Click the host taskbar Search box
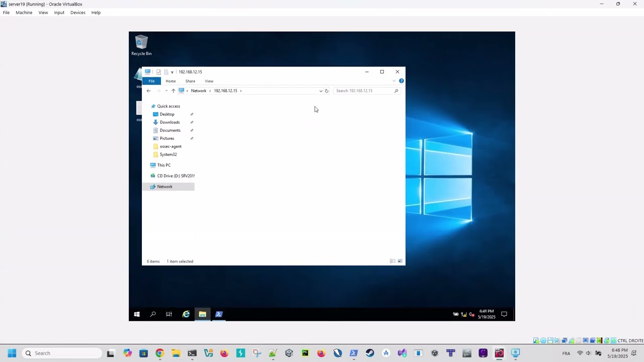644x362 pixels. click(x=62, y=353)
